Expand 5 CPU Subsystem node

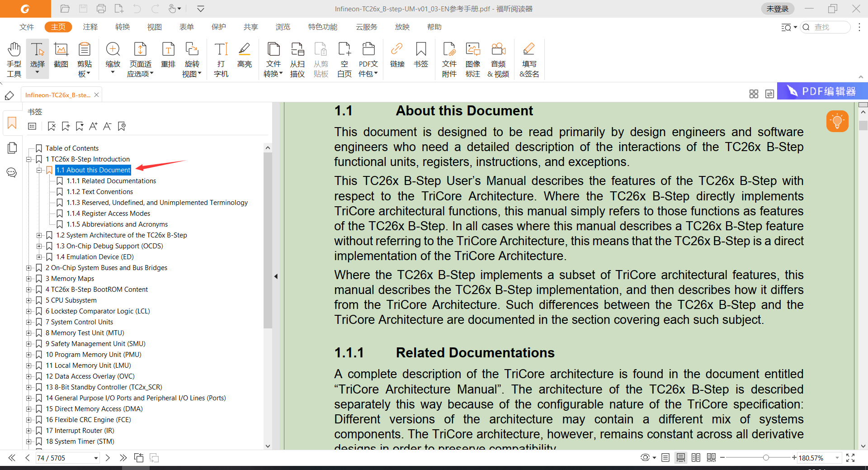[x=28, y=300]
